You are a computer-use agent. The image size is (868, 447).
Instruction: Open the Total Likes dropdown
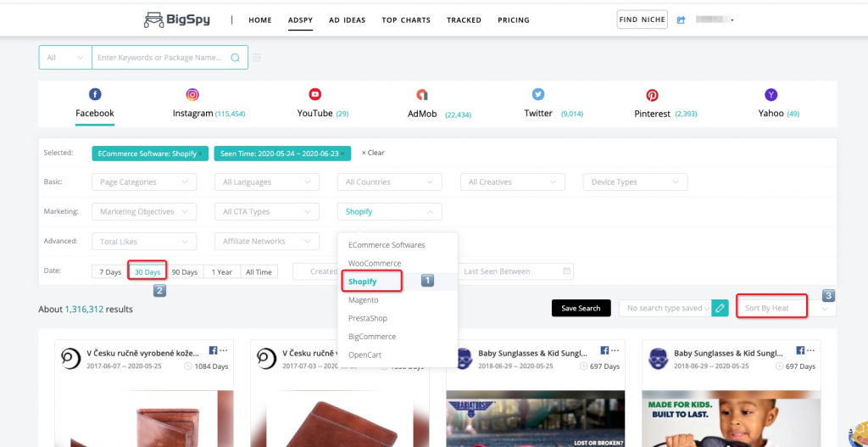[144, 242]
